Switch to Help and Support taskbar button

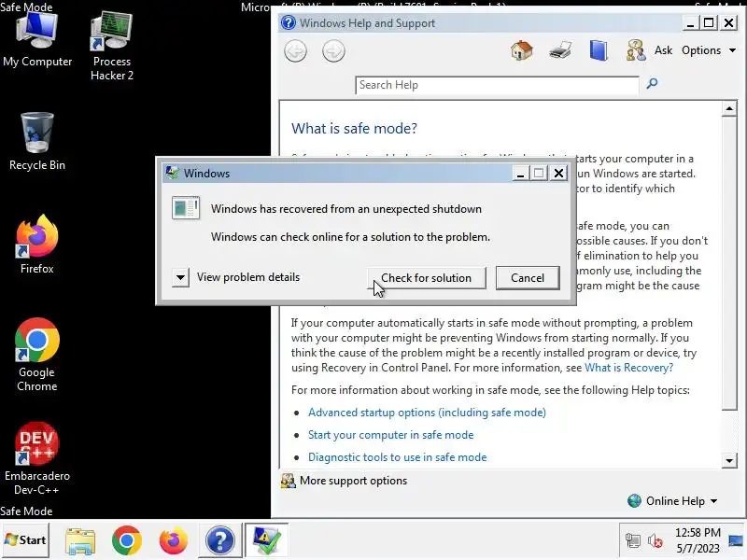(x=219, y=540)
